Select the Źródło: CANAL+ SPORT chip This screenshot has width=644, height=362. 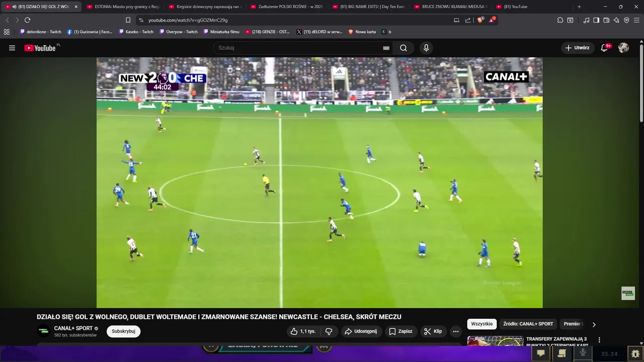(528, 324)
